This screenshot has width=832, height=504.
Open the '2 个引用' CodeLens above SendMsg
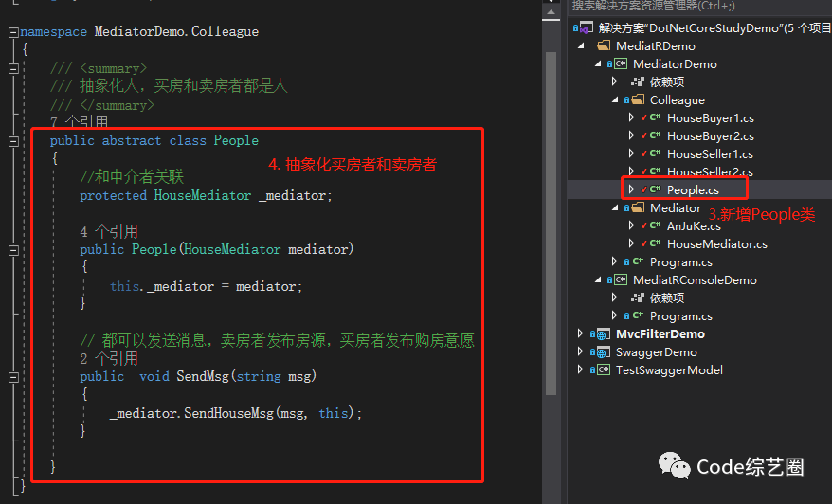pos(109,359)
